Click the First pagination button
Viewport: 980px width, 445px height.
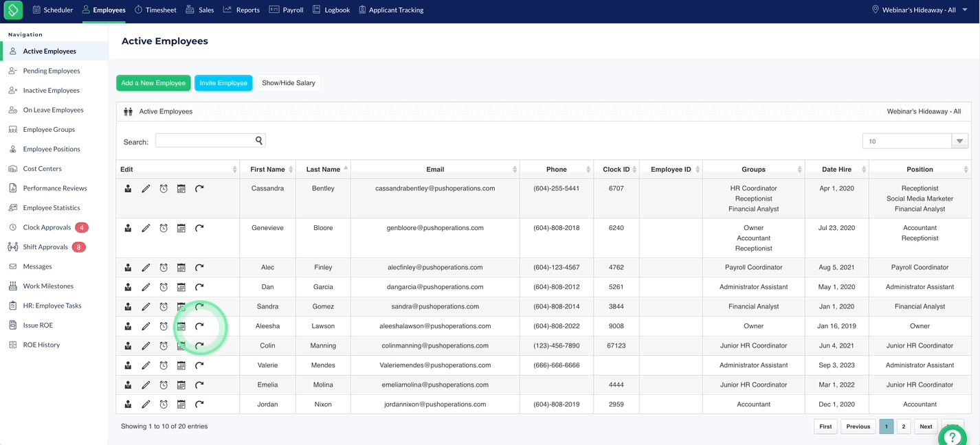(x=825, y=426)
